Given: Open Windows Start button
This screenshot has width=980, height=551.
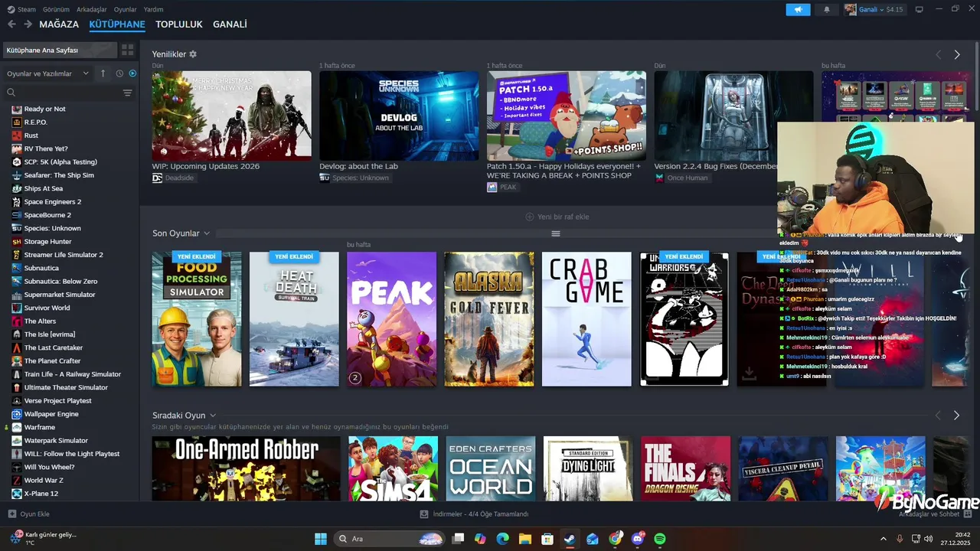Looking at the screenshot, I should point(321,539).
